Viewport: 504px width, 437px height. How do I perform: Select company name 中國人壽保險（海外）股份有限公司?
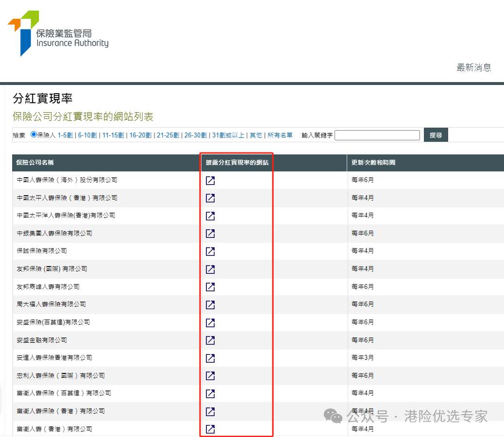click(x=67, y=180)
